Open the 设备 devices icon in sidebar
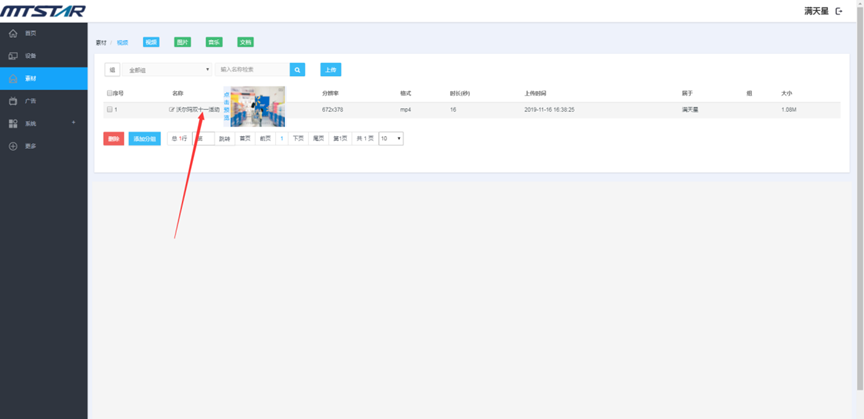This screenshot has width=864, height=419. (13, 56)
